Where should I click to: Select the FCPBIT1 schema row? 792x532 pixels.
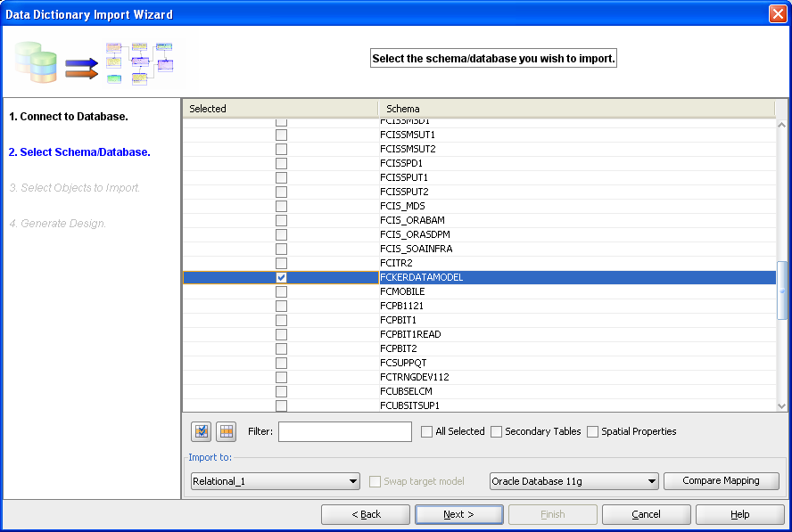479,320
